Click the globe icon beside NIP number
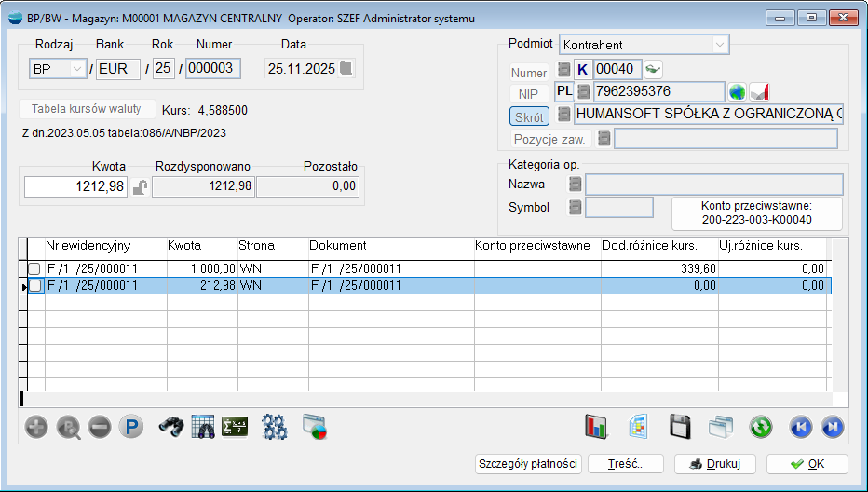 pos(738,91)
